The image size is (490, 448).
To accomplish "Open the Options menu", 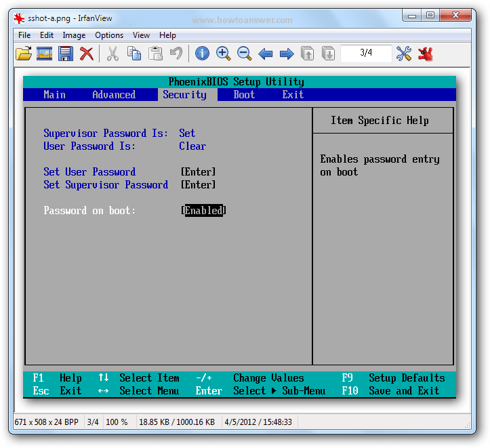I will click(109, 35).
